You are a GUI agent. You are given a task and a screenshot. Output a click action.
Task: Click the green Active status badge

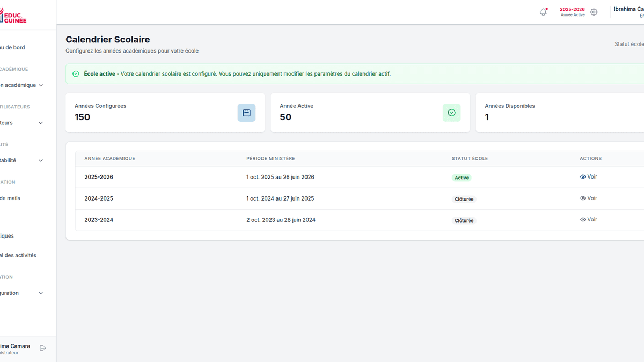point(462,178)
